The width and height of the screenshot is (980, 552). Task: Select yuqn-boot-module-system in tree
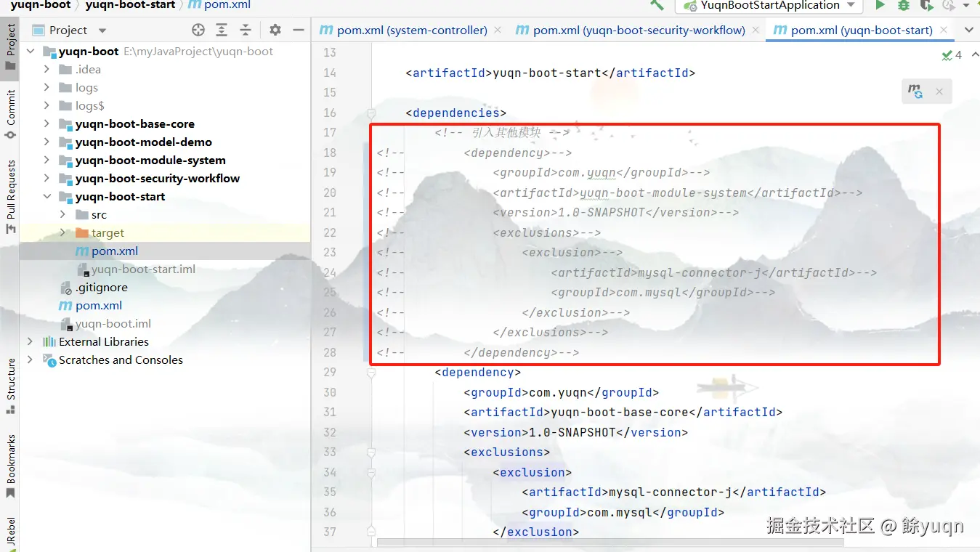coord(150,161)
